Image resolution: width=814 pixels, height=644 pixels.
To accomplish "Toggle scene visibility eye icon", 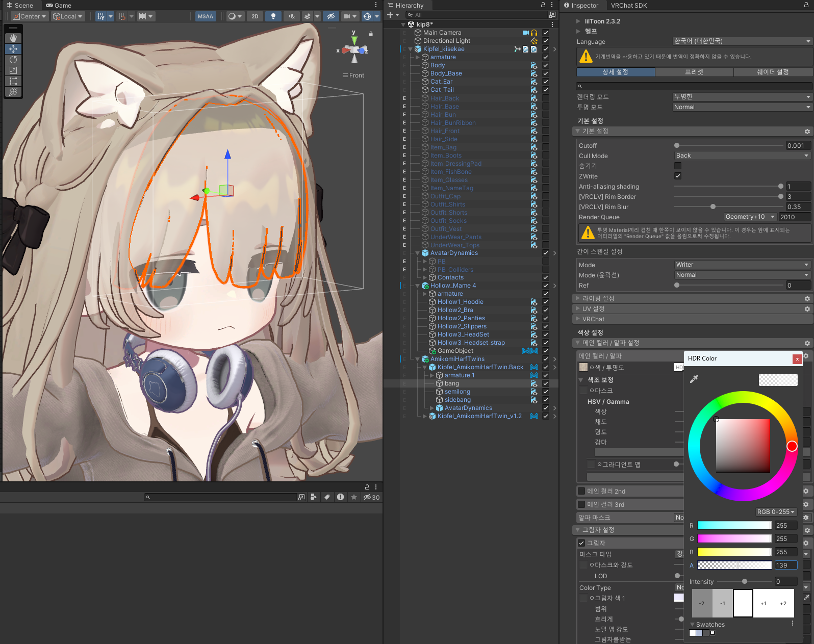I will pos(331,16).
